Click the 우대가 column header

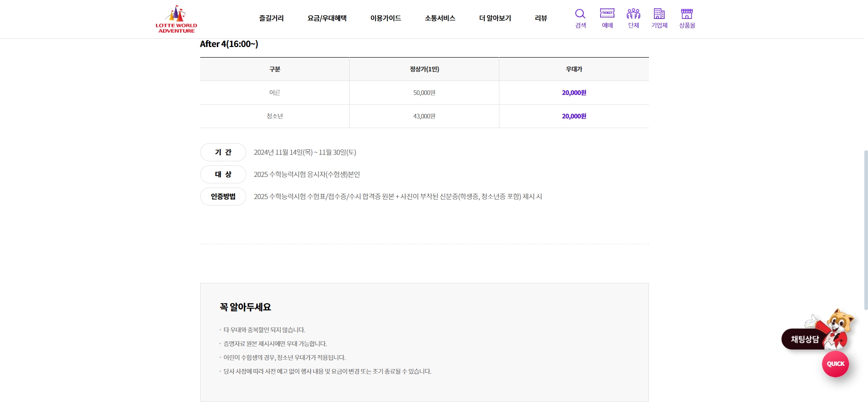click(x=574, y=69)
